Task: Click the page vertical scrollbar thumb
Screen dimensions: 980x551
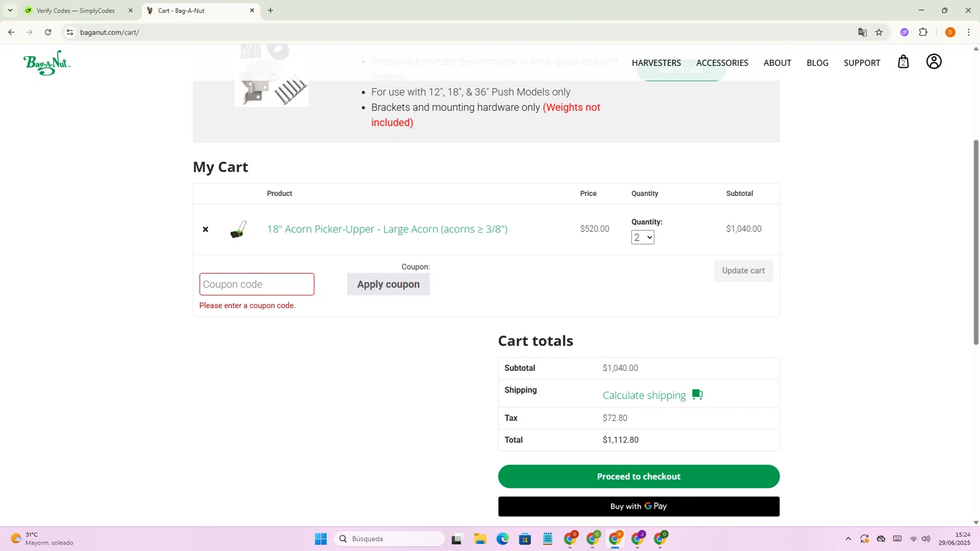Action: (976, 242)
